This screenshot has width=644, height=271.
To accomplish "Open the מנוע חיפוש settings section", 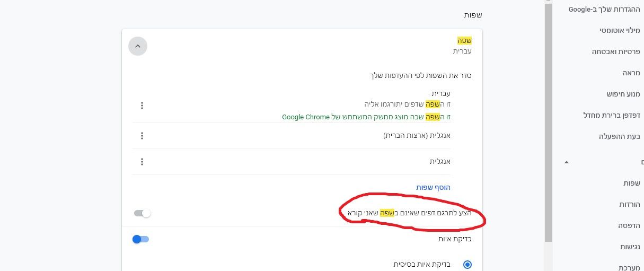I will point(623,94).
